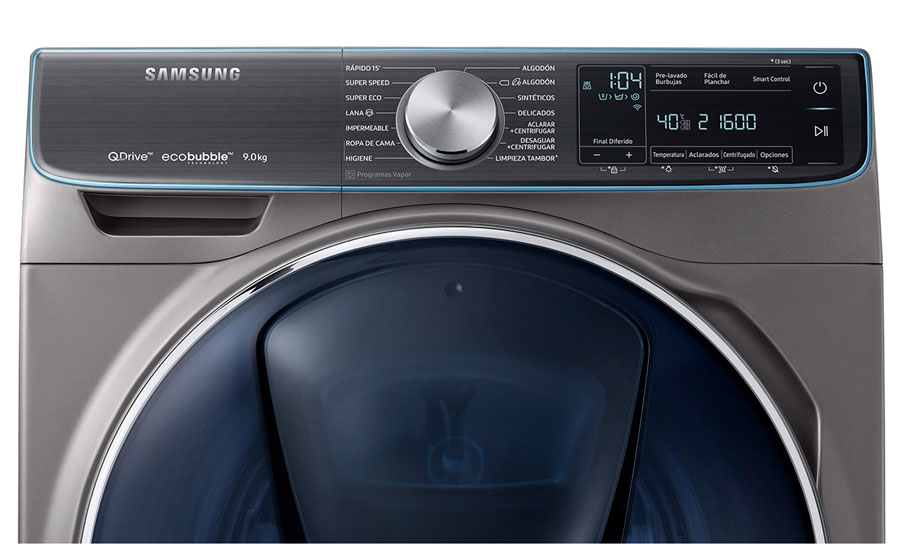Tap the spin spiral stage icon
The image size is (900, 544).
coord(635,97)
